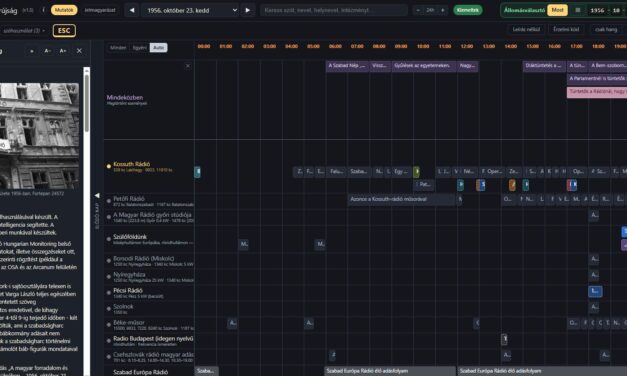Select the Minden view tab
This screenshot has width=627, height=376.
[x=118, y=48]
